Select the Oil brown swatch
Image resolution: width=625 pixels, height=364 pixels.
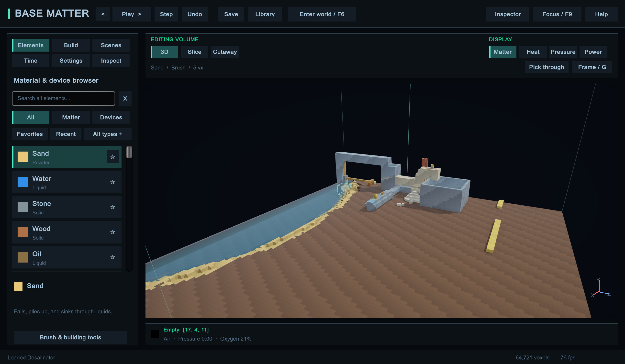pyautogui.click(x=23, y=257)
